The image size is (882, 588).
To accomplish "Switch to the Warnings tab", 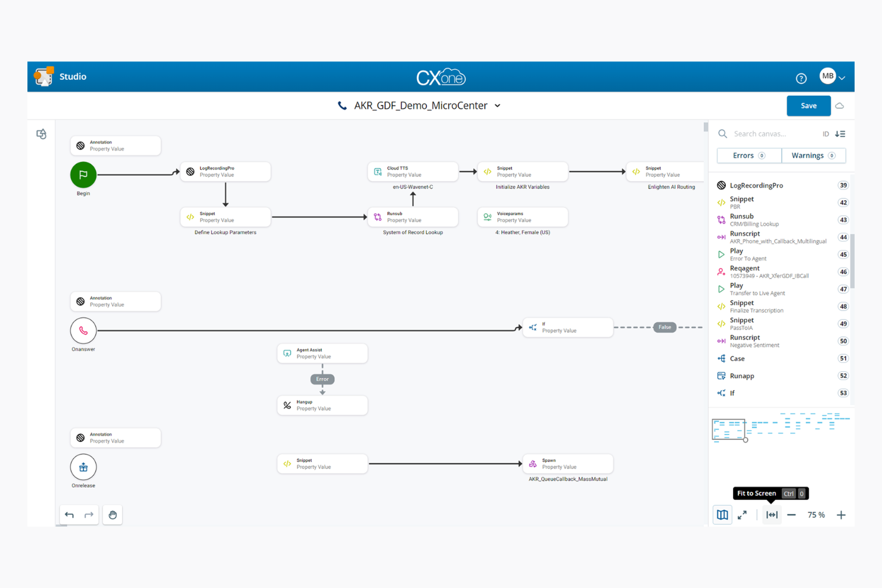I will tap(813, 155).
